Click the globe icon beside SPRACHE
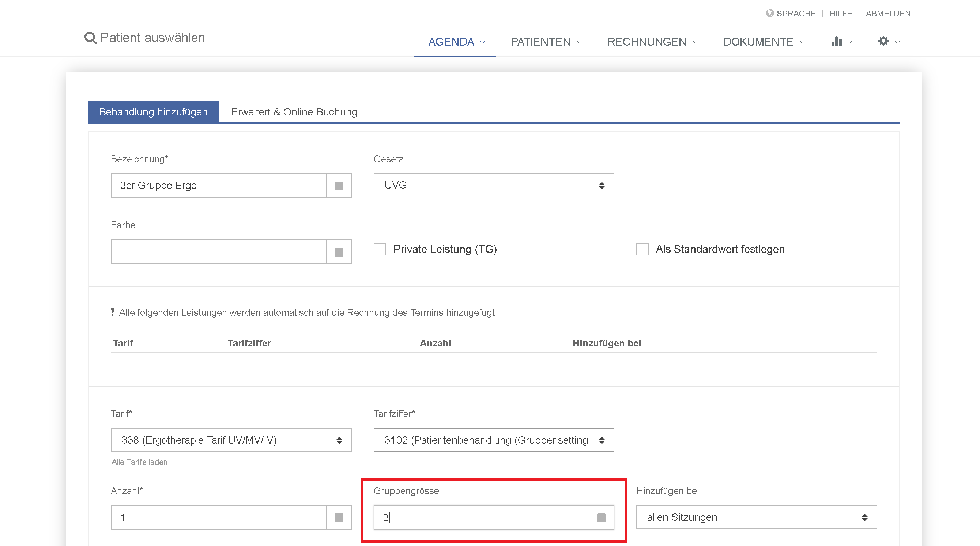980x546 pixels. coord(770,13)
